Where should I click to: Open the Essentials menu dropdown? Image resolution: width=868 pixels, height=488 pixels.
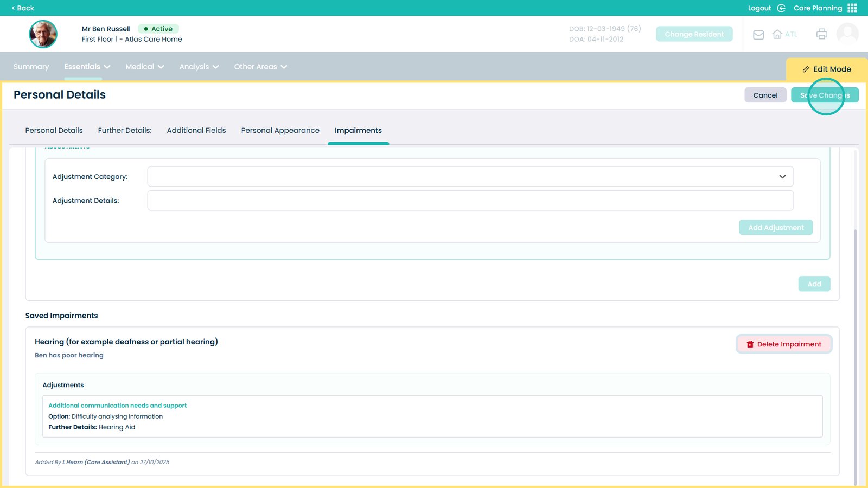87,67
